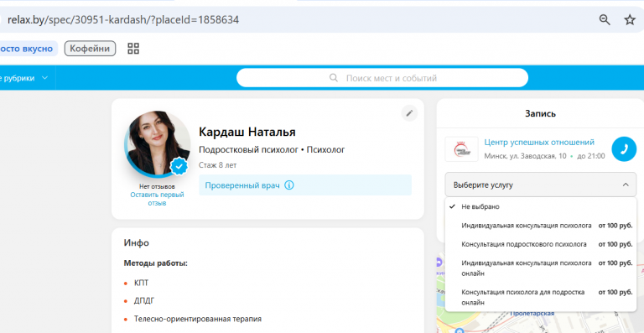
Task: Click the ДПДГ list item
Action: [x=143, y=301]
